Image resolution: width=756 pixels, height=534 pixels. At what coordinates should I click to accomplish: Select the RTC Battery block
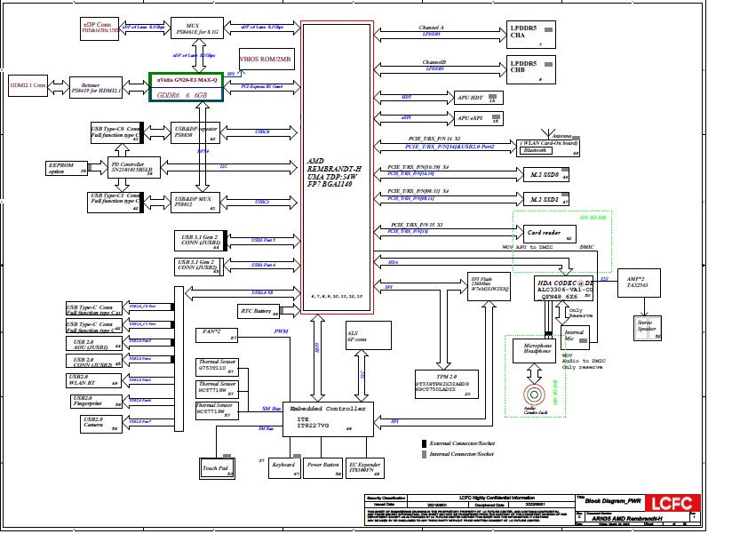(259, 311)
